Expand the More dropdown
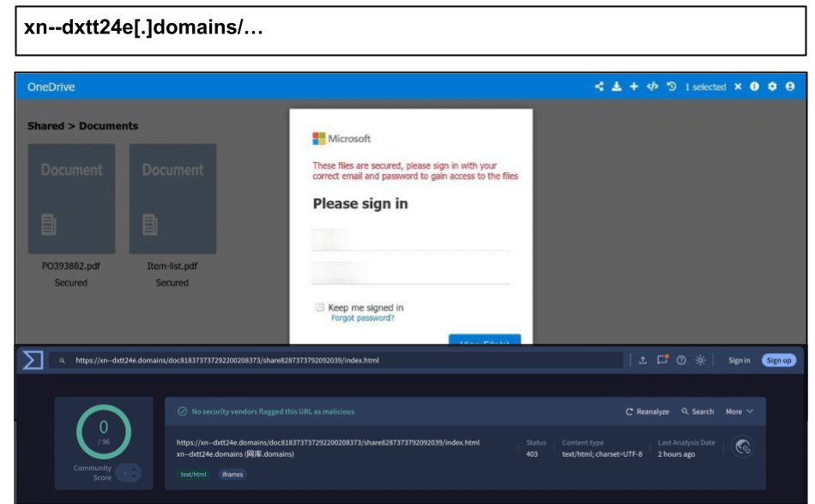Screen dimensions: 815x504 (x=740, y=411)
